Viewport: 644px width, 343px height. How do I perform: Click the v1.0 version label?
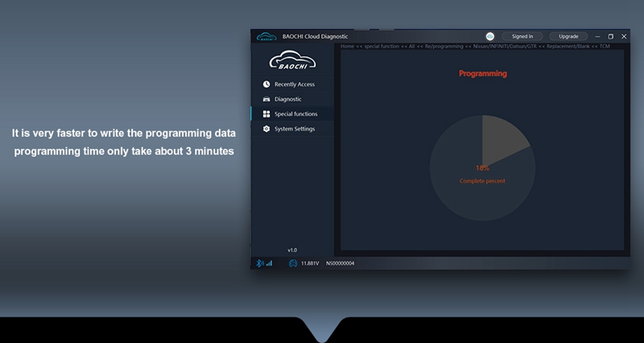click(292, 250)
